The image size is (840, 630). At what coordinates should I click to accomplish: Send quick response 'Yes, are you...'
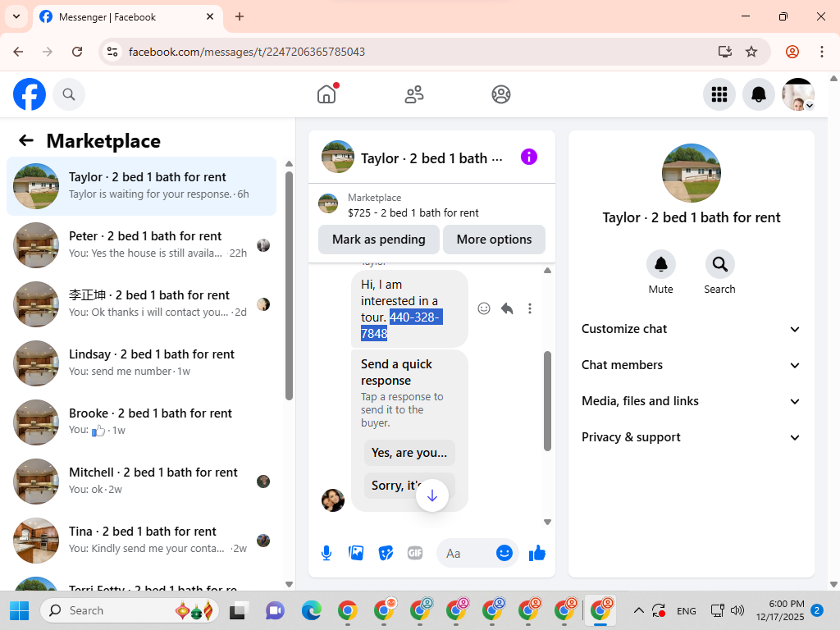[x=409, y=453]
